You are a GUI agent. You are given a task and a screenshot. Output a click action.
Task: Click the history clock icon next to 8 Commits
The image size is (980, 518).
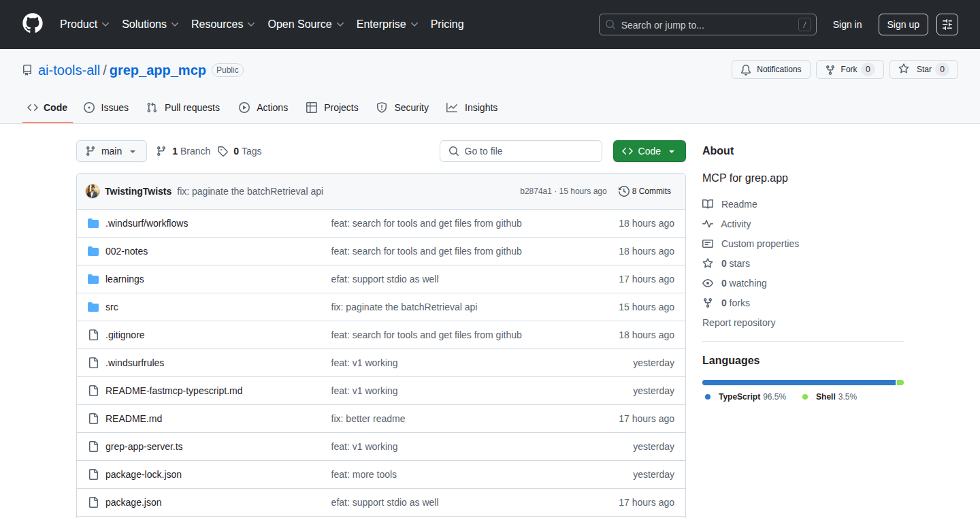pyautogui.click(x=623, y=191)
